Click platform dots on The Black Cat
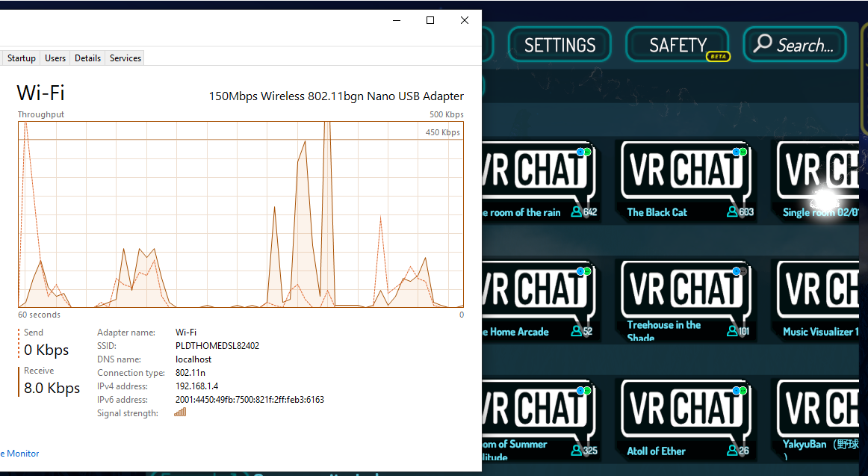The image size is (868, 476). click(740, 152)
